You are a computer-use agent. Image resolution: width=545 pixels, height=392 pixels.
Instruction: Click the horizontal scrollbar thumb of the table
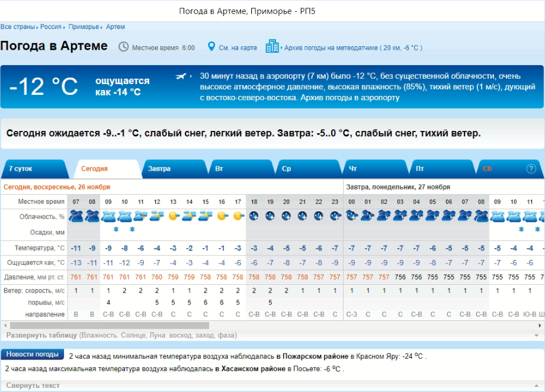(110, 326)
